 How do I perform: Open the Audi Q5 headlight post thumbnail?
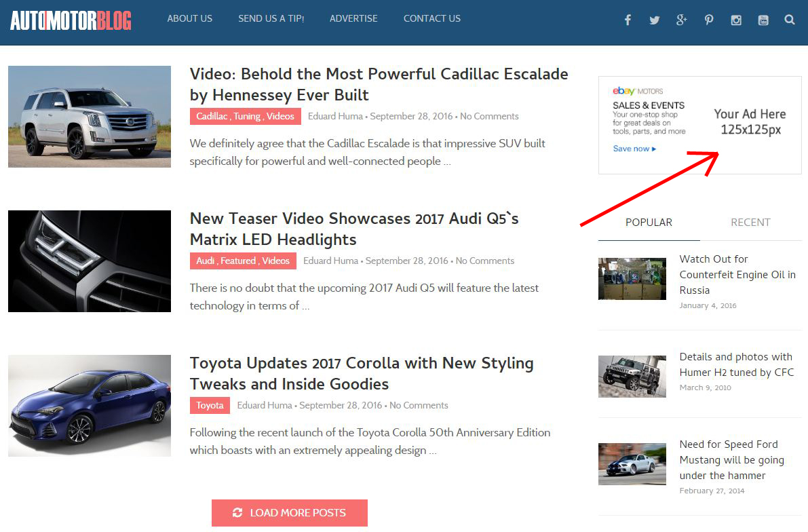pyautogui.click(x=90, y=261)
